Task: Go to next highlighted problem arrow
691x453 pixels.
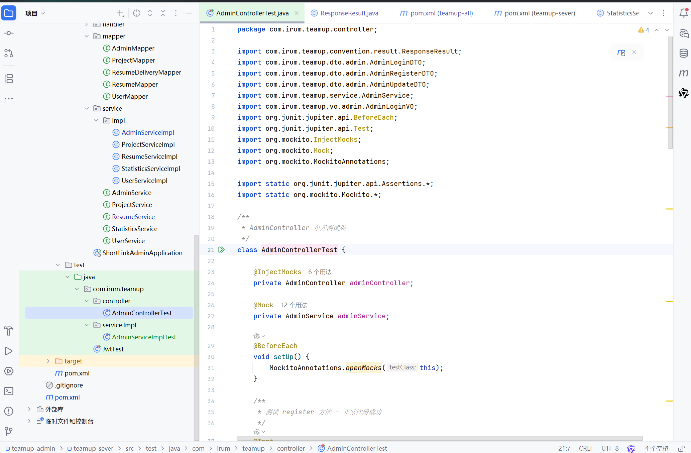Action: [x=667, y=30]
